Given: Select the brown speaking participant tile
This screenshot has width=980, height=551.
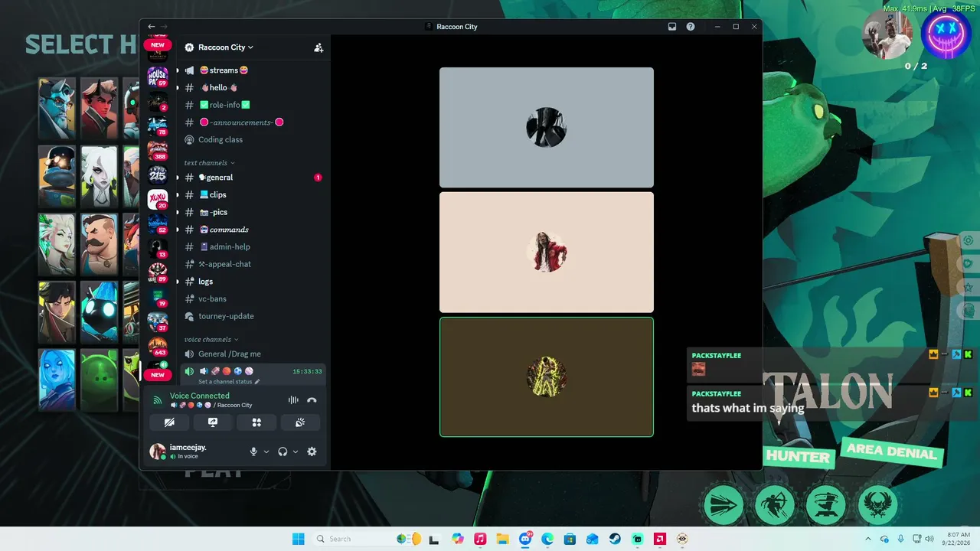Looking at the screenshot, I should coord(547,377).
